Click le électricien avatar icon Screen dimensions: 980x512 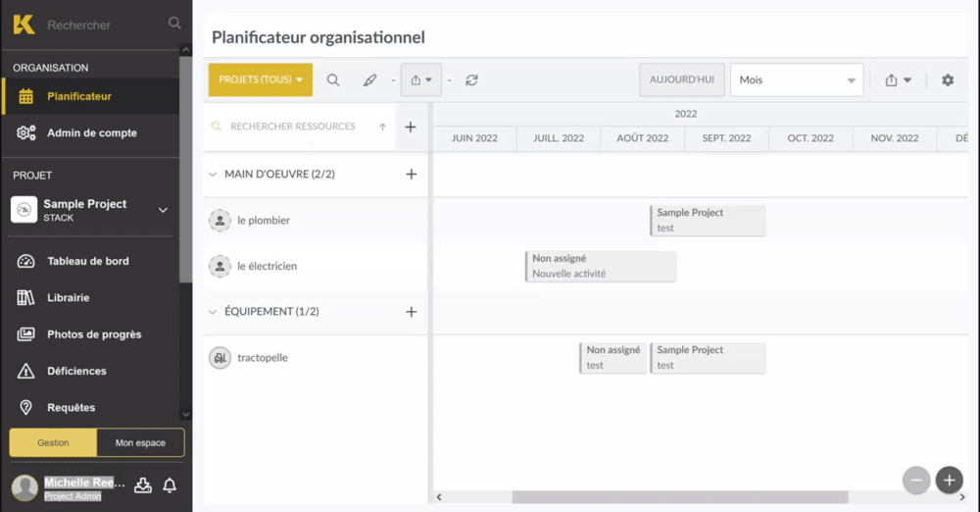click(220, 266)
